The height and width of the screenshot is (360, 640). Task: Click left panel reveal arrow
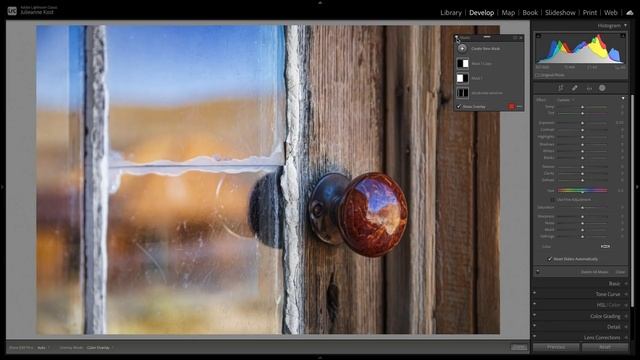(x=2, y=187)
